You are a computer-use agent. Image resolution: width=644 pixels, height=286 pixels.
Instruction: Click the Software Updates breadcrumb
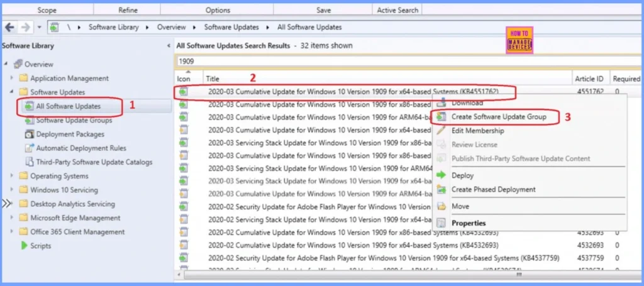coord(231,28)
